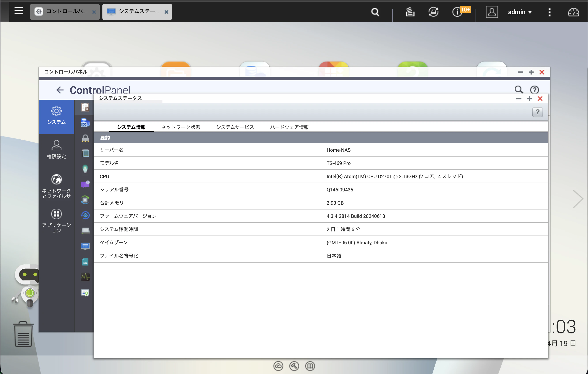
Task: Open the dashboard gauge icon
Action: point(573,12)
